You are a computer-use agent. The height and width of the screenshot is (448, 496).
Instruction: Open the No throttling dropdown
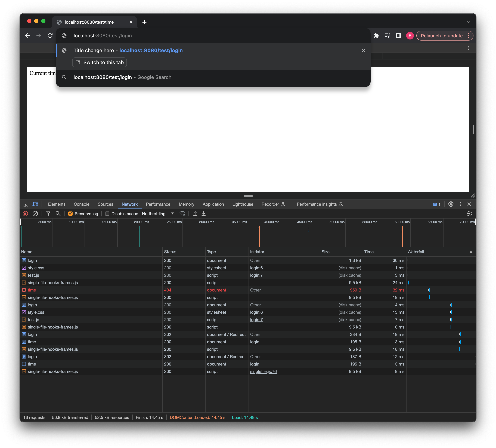click(157, 214)
